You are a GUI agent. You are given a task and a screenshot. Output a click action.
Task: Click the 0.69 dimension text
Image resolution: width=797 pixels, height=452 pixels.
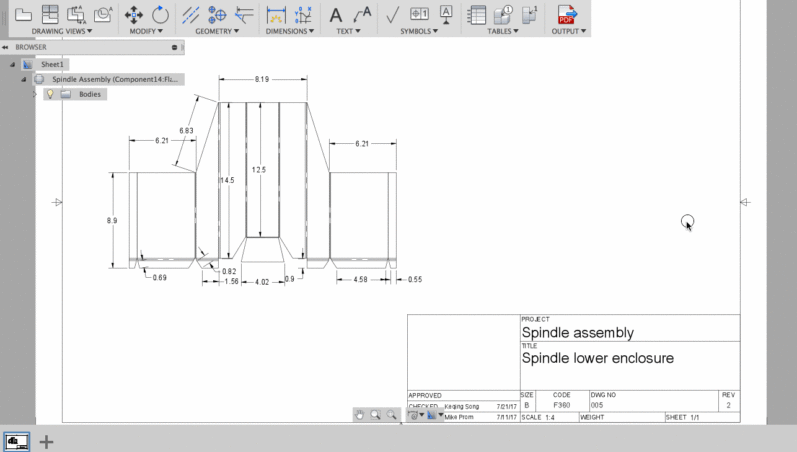[160, 278]
